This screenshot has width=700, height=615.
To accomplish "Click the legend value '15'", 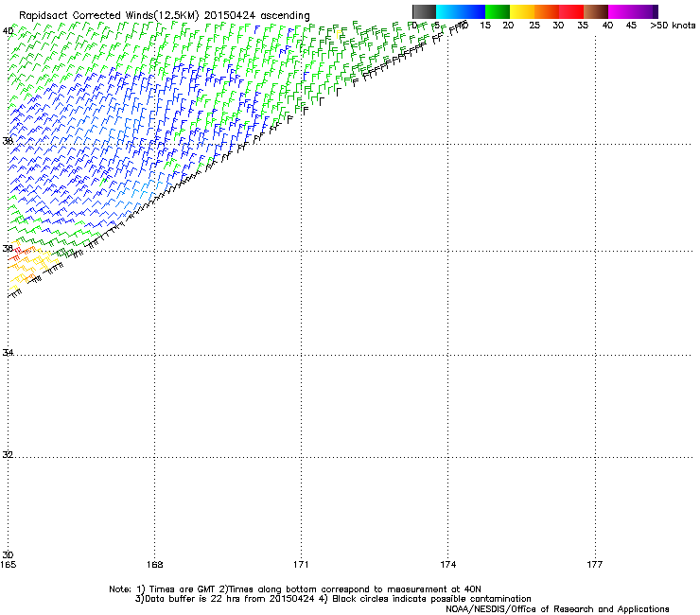I will [x=485, y=26].
